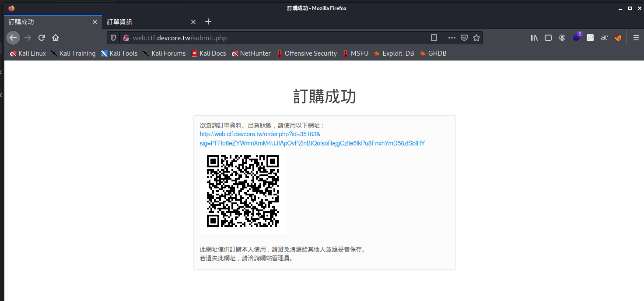644x301 pixels.
Task: Save page to Pocket
Action: 464,38
